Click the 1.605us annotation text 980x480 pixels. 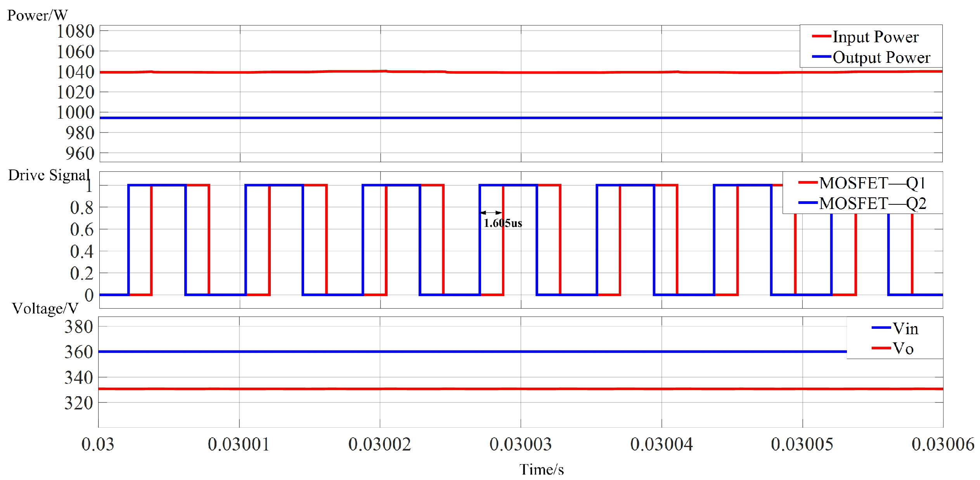pos(502,223)
